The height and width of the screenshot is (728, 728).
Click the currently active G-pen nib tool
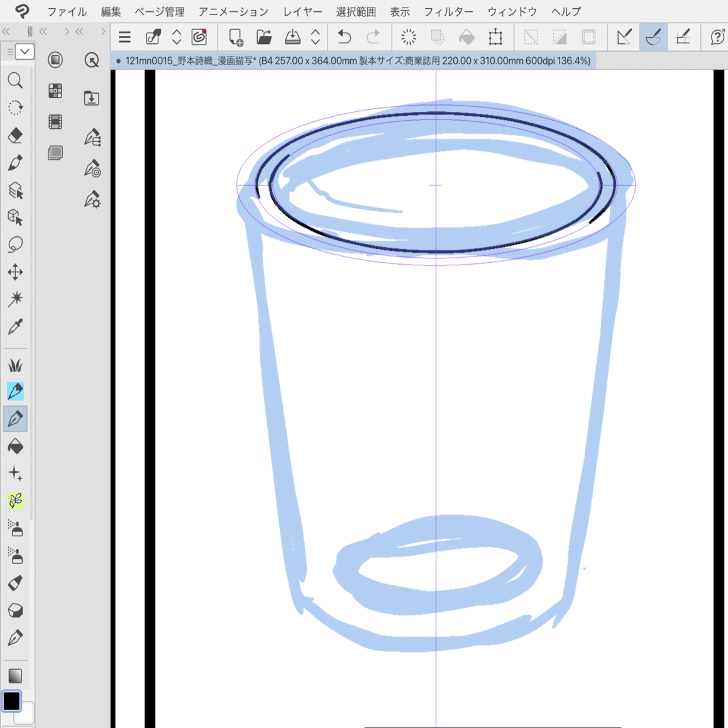point(15,419)
